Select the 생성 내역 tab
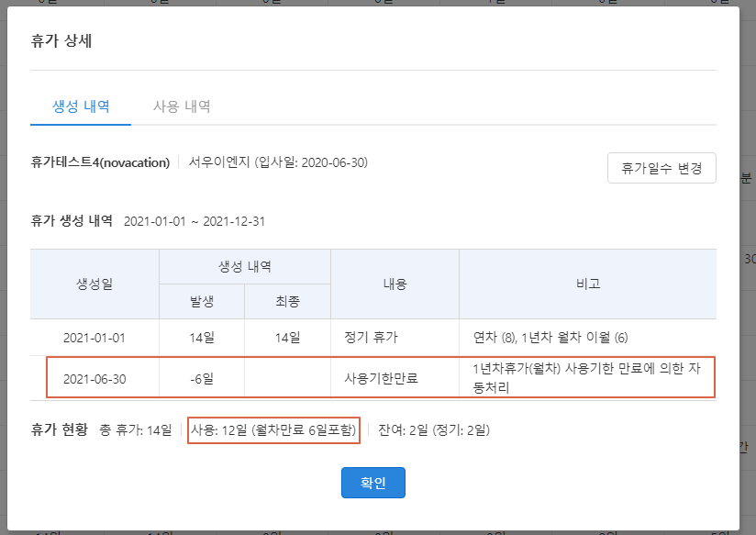 (x=81, y=106)
